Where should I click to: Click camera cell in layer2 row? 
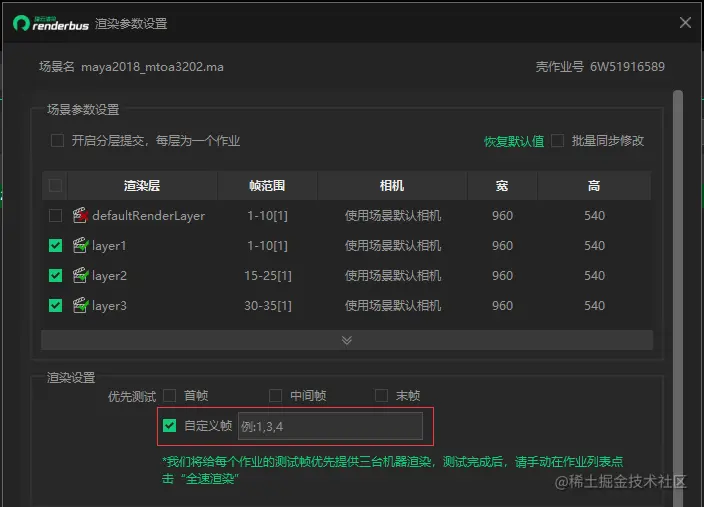coord(393,276)
